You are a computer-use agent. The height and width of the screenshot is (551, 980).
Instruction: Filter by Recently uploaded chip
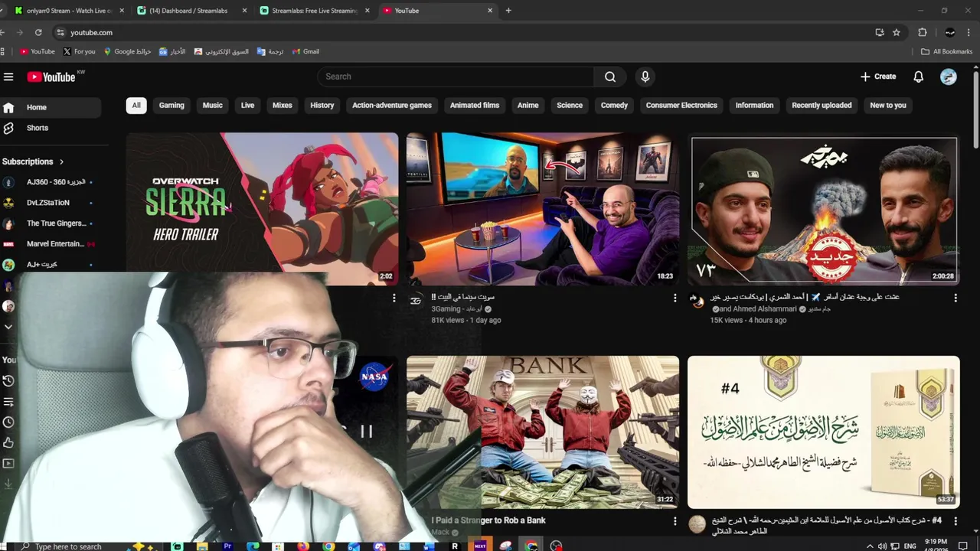coord(822,106)
